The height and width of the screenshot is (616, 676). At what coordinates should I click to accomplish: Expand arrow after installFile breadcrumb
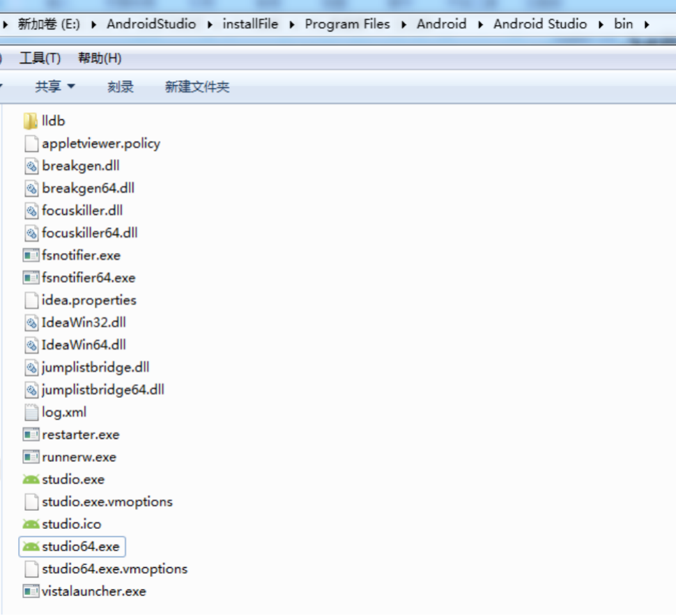click(x=292, y=24)
